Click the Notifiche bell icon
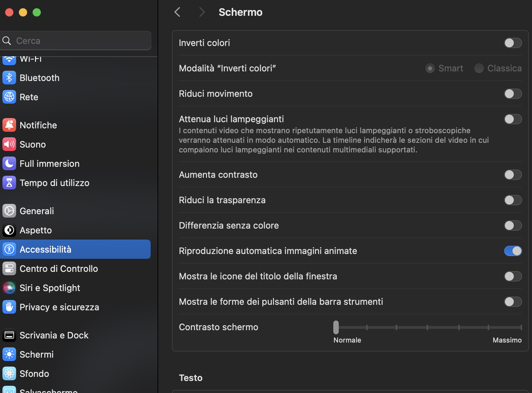Screen dimensions: 532x393 coord(9,125)
